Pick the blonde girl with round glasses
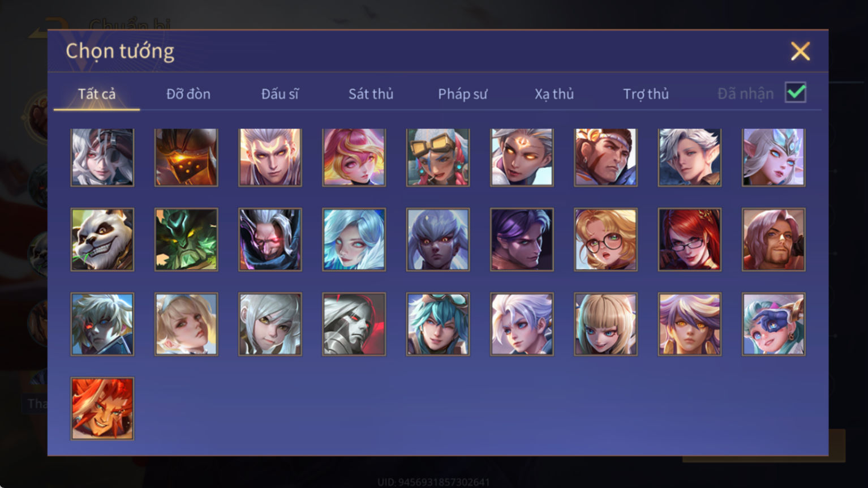868x488 pixels. (605, 239)
